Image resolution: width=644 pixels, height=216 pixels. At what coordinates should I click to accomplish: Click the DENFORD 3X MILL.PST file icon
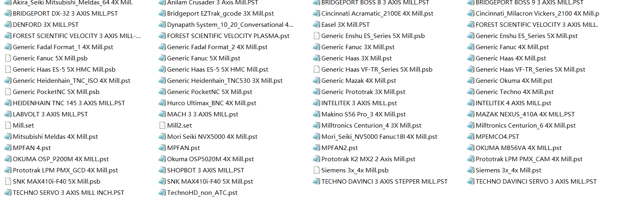tap(8, 24)
